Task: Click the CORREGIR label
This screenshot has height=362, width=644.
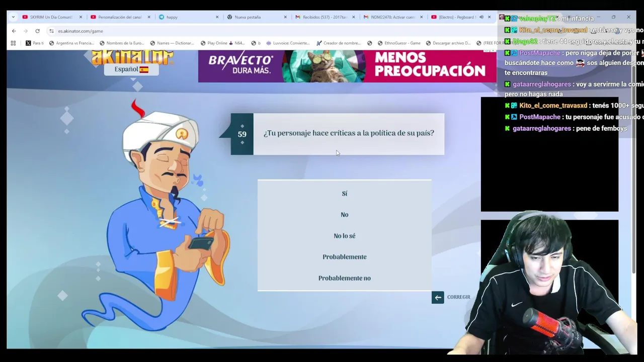Action: click(458, 297)
